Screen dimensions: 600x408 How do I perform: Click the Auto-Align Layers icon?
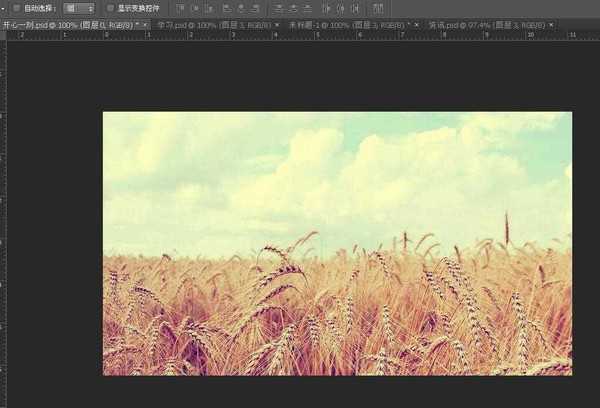(378, 8)
